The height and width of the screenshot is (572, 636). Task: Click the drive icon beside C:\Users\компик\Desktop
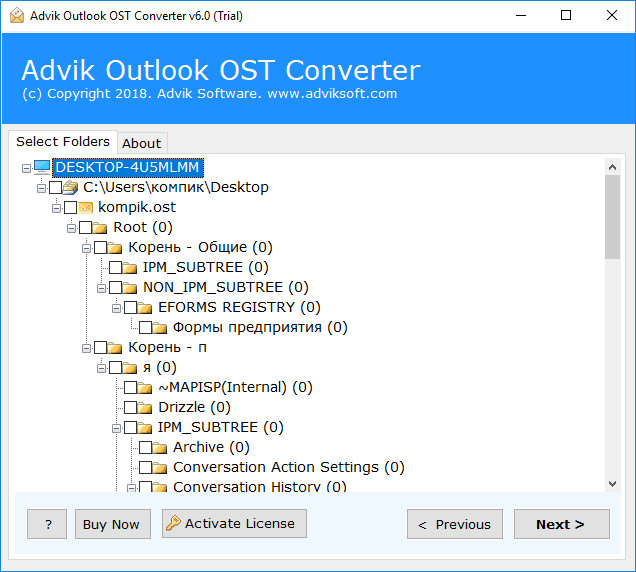[x=71, y=187]
